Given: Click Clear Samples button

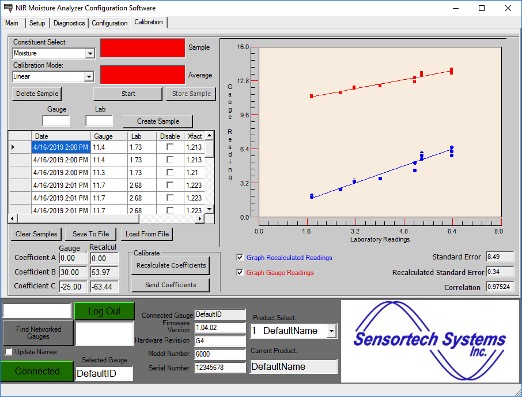Looking at the screenshot, I should coord(36,234).
